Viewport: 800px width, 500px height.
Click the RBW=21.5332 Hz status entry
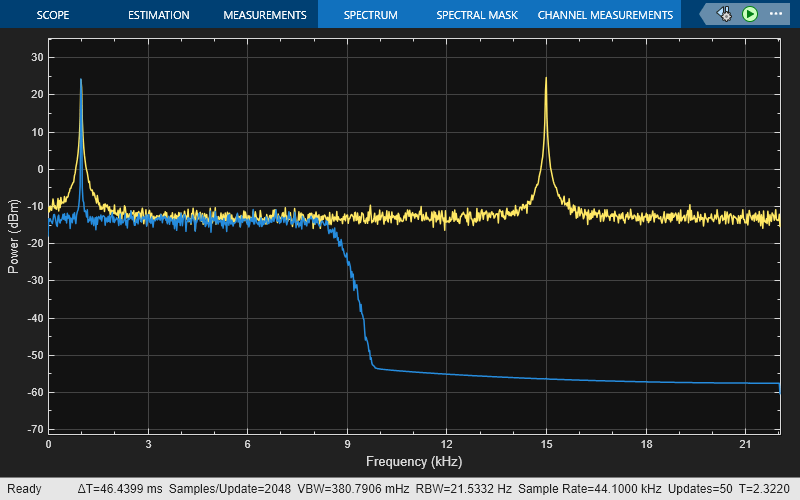[x=463, y=489]
